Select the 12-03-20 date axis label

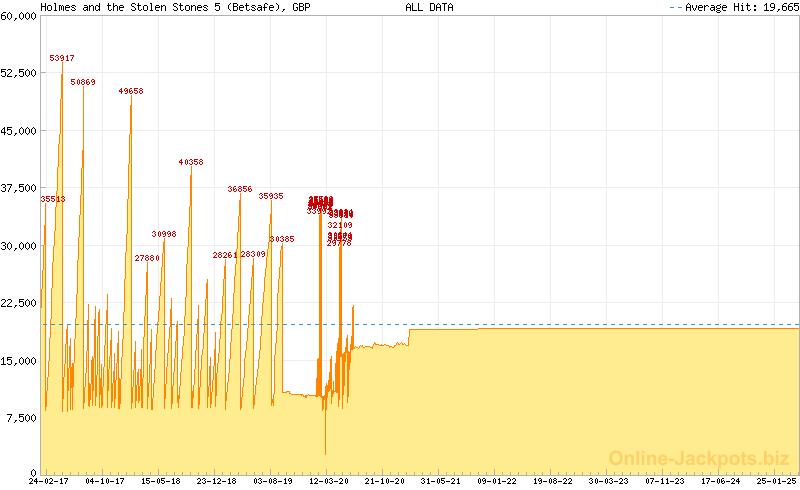click(x=327, y=481)
